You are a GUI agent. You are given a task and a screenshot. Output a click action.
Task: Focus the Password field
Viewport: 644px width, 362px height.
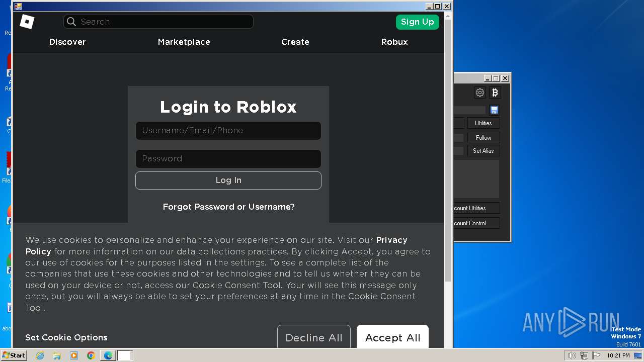click(x=228, y=159)
